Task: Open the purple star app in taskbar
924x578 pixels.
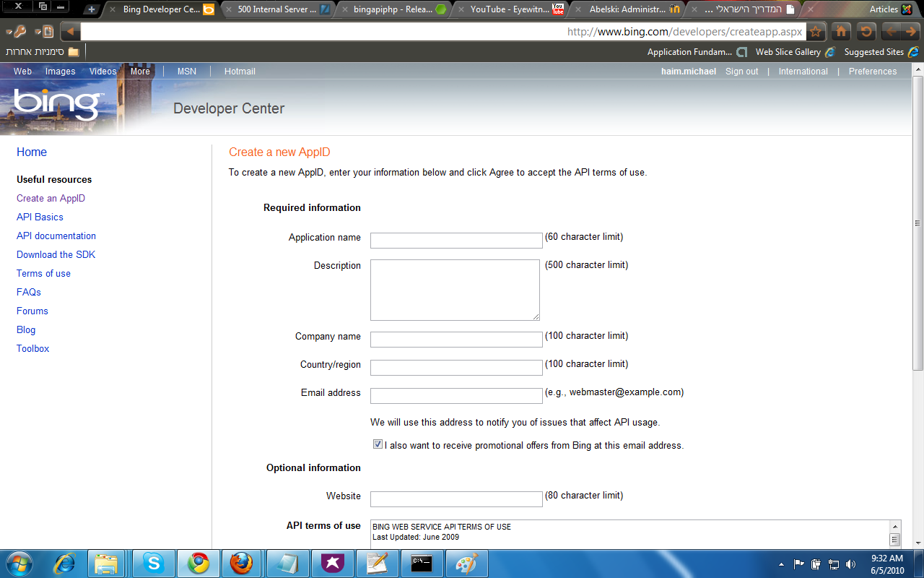Action: point(332,563)
